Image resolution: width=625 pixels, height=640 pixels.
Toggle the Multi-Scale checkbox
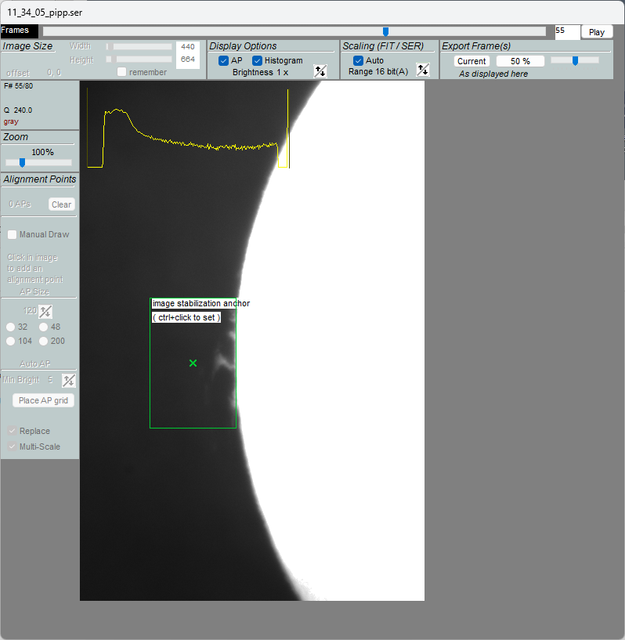[x=12, y=447]
